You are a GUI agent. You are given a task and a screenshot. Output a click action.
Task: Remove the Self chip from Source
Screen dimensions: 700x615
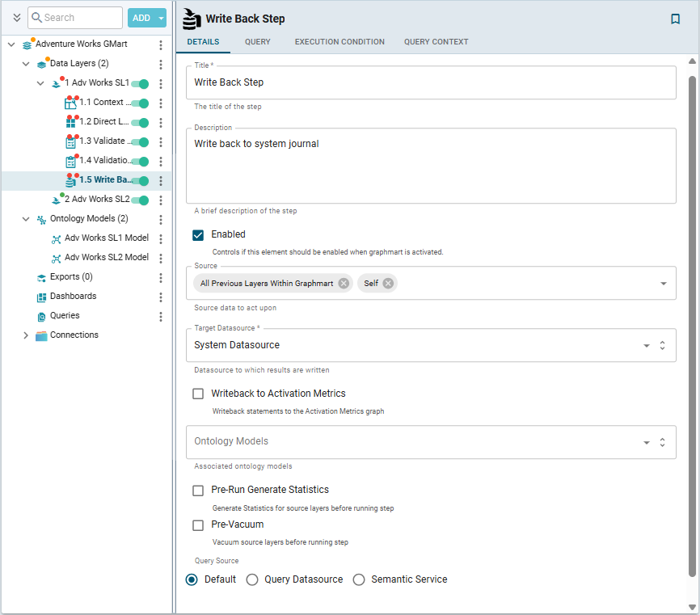(x=388, y=283)
